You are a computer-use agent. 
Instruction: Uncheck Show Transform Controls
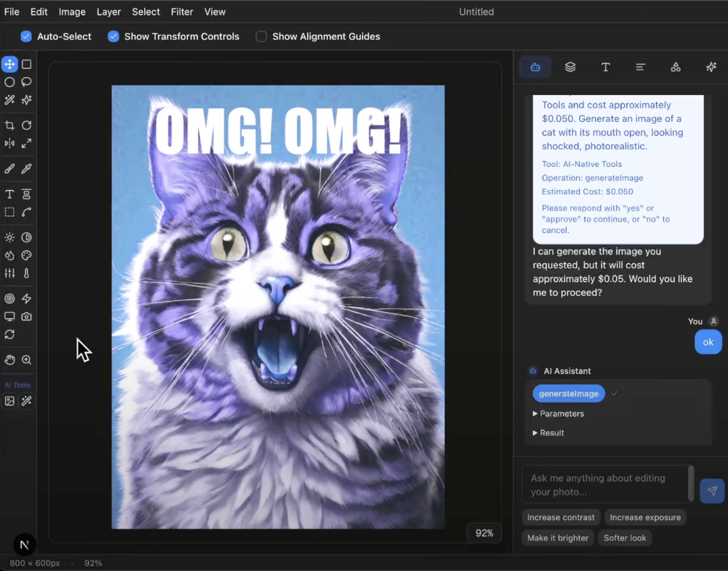113,37
